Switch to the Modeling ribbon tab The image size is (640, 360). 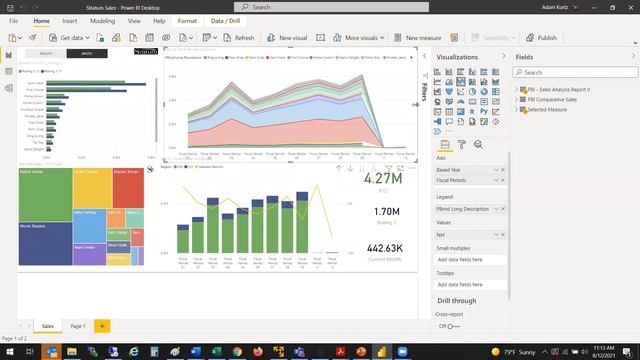pos(102,21)
